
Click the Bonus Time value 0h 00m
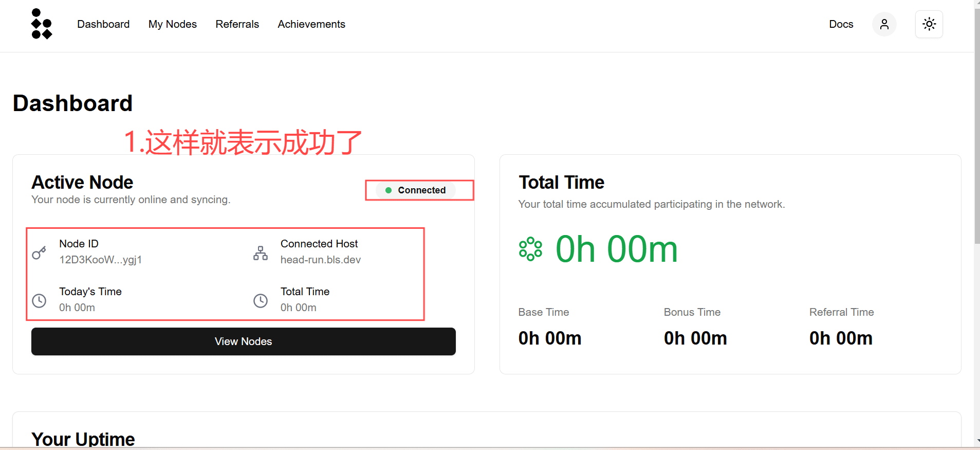695,338
